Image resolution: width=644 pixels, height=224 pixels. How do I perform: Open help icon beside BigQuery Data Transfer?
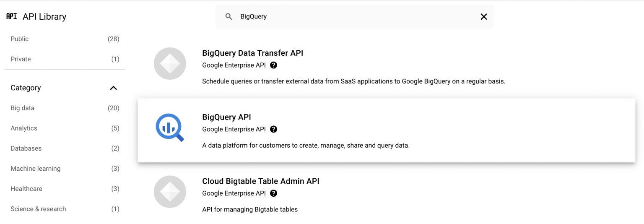(274, 65)
